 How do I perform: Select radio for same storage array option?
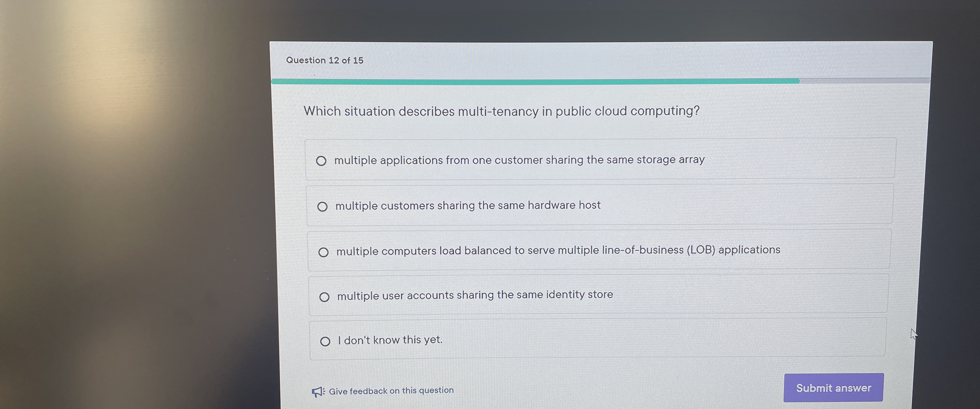pos(321,161)
